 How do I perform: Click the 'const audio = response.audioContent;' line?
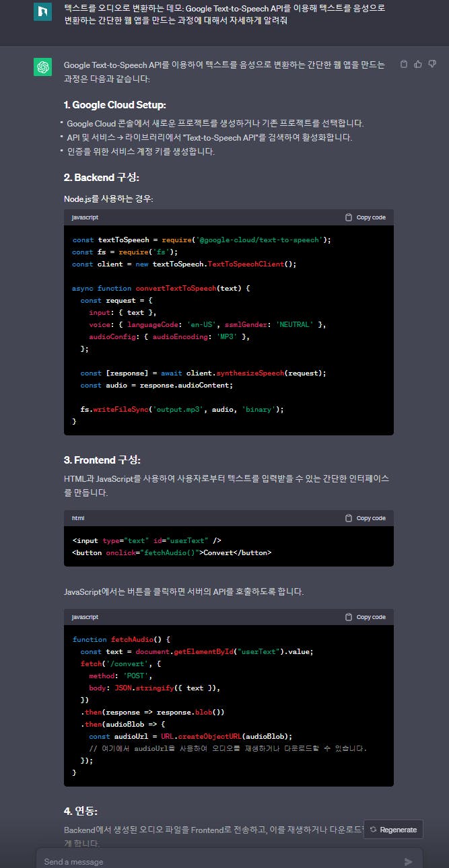(x=157, y=385)
